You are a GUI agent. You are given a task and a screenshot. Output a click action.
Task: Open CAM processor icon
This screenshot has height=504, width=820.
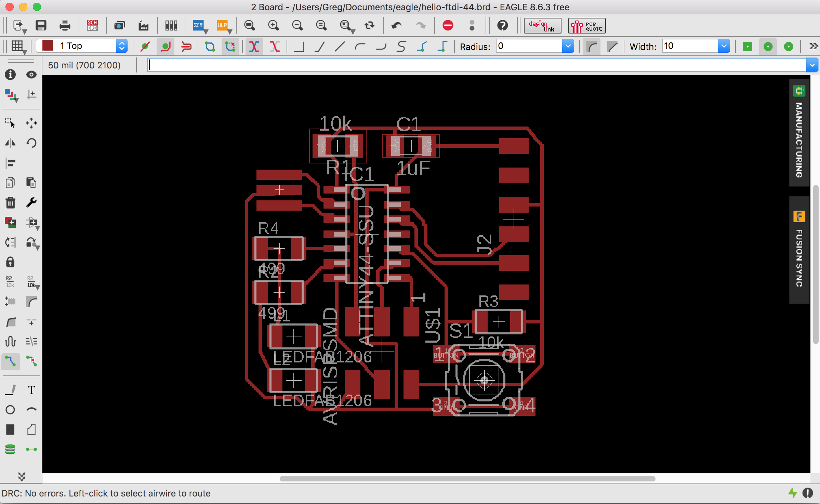click(x=144, y=26)
